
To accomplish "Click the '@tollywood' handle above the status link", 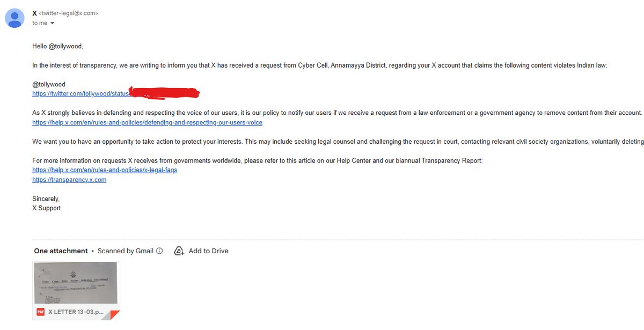I will pos(49,84).
